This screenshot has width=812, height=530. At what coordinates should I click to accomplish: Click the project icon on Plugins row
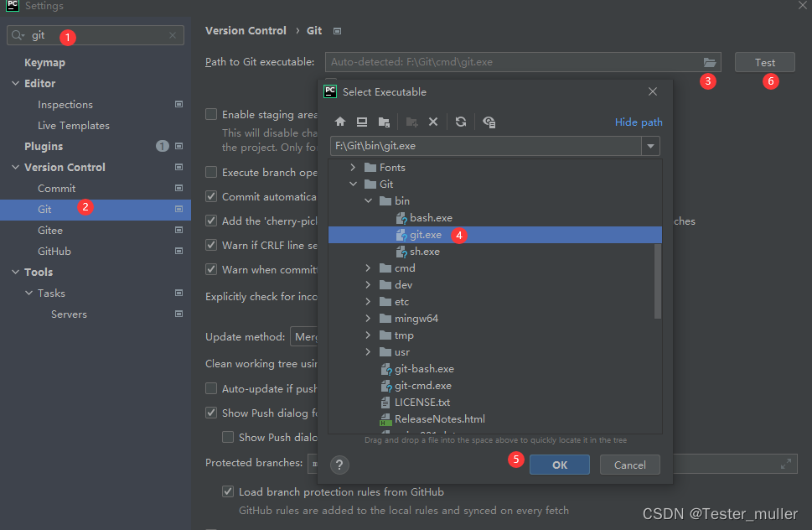178,146
